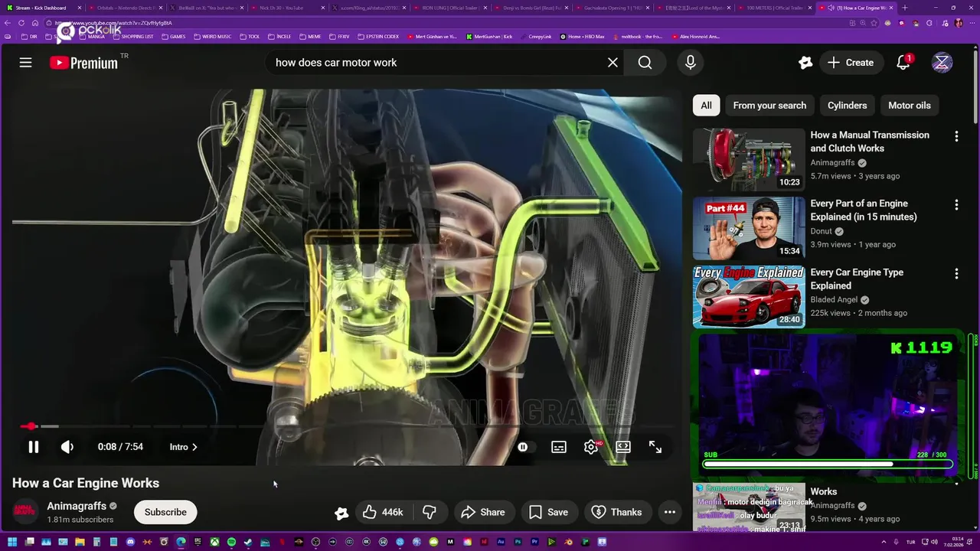This screenshot has width=980, height=551.
Task: Open the Windows Start menu
Action: (12, 542)
